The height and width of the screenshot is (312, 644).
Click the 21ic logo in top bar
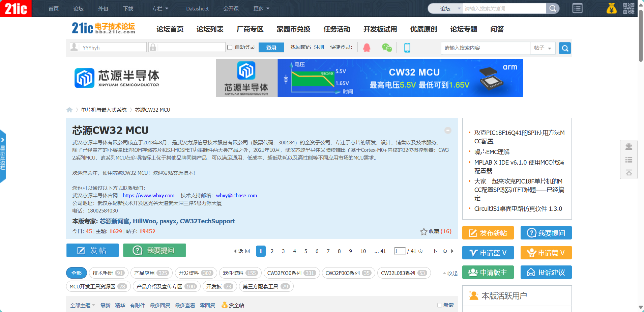tap(16, 8)
